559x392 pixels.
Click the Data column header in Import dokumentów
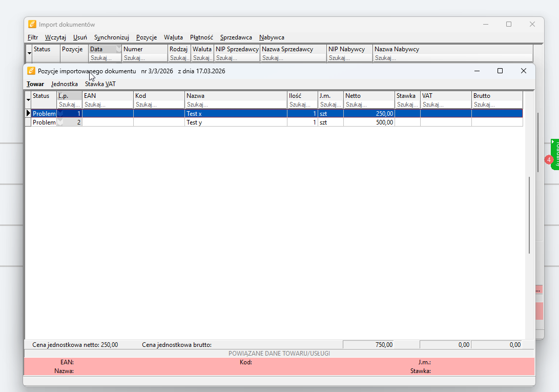coord(102,49)
